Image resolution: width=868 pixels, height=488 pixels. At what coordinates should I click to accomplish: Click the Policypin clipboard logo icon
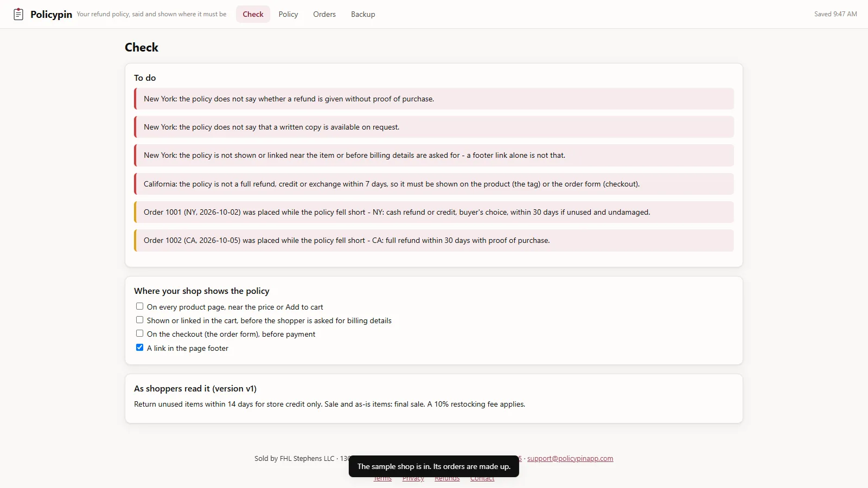pyautogui.click(x=18, y=14)
